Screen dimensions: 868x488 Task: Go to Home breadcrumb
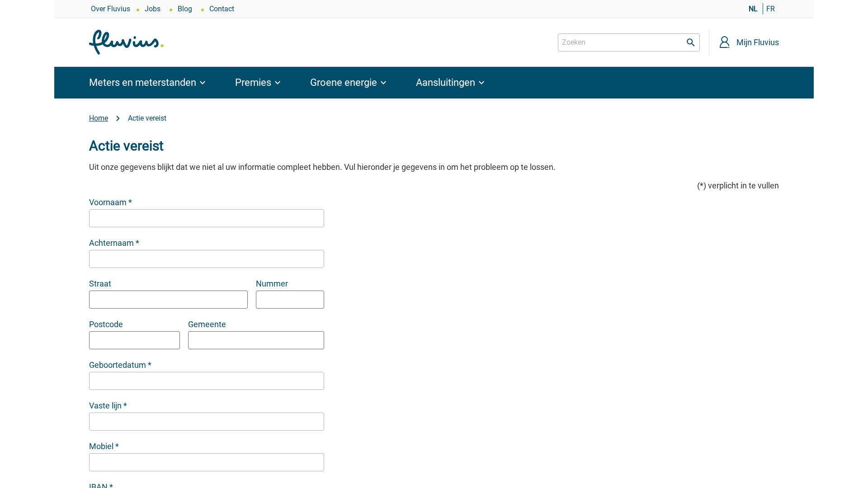click(x=99, y=118)
